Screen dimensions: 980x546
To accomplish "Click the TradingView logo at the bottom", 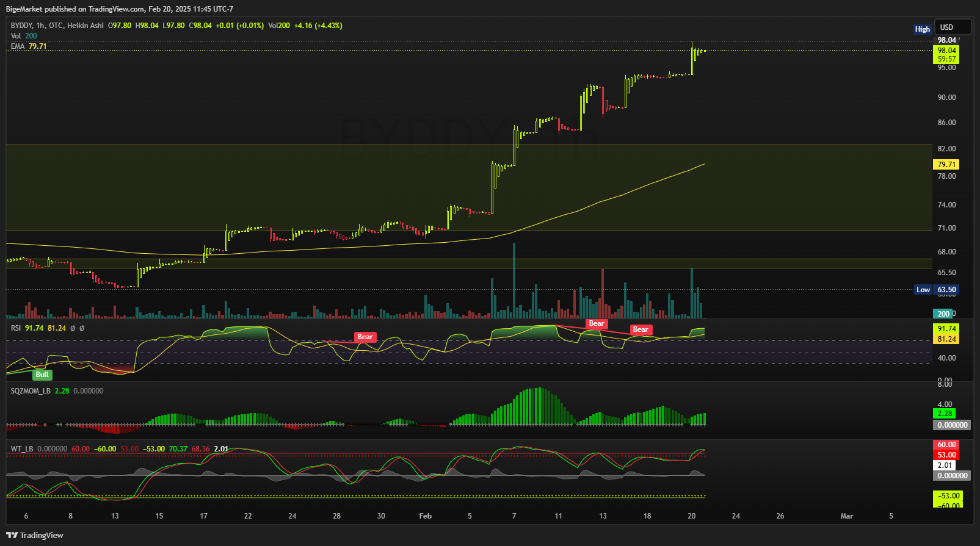I will click(x=35, y=535).
